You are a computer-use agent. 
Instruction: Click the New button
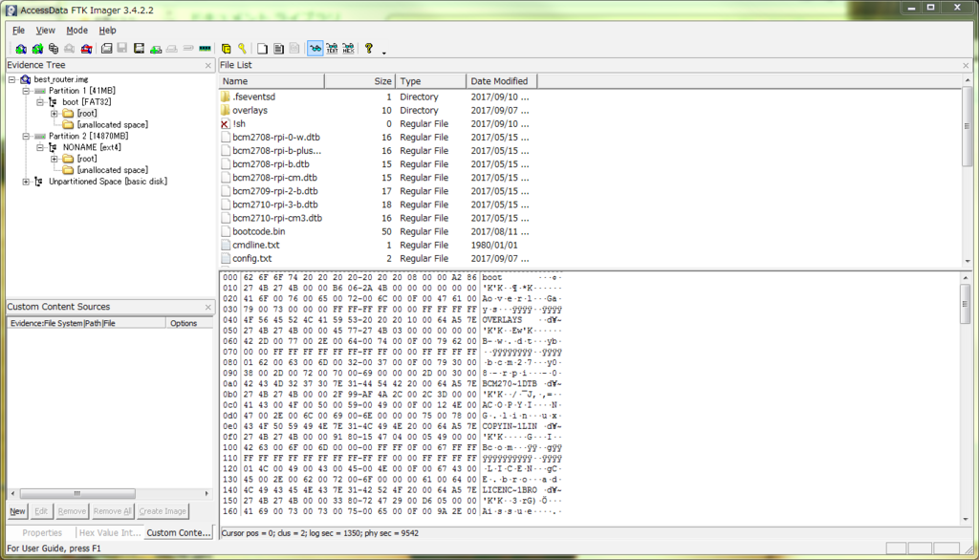pos(17,511)
